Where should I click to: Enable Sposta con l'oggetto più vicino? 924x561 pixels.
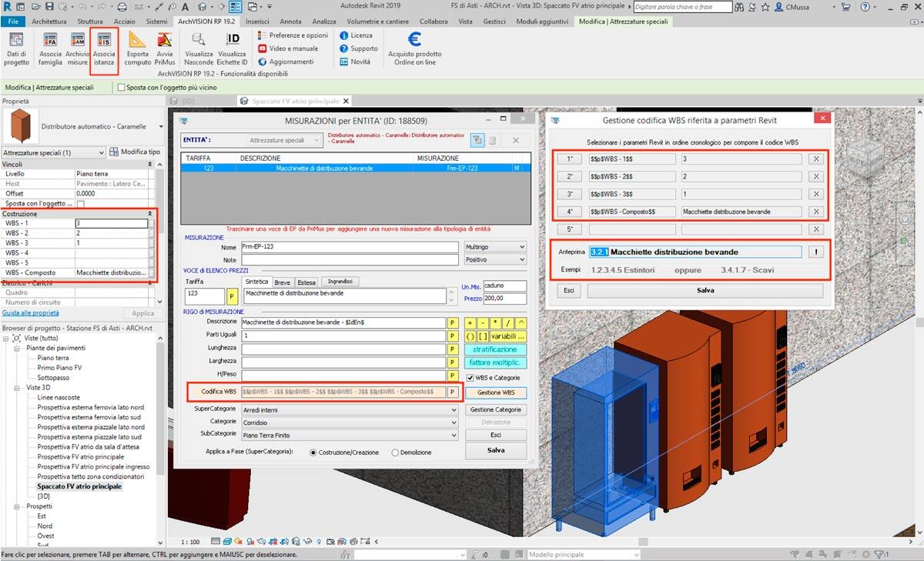click(122, 88)
